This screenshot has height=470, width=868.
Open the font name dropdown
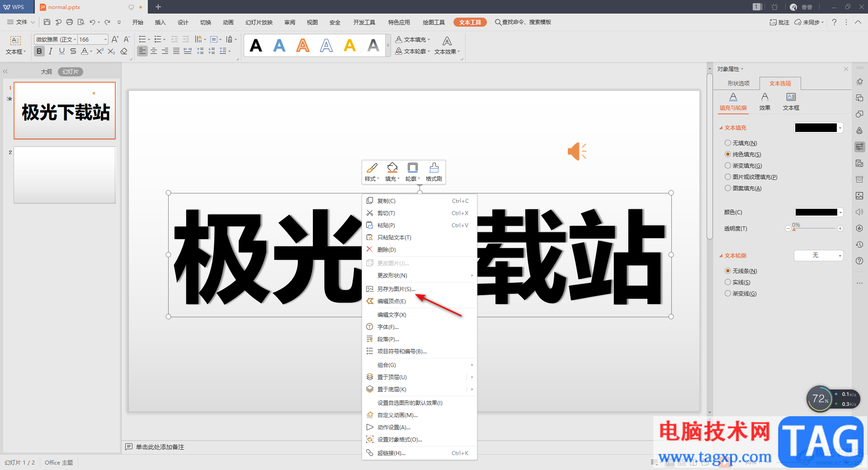click(x=75, y=39)
